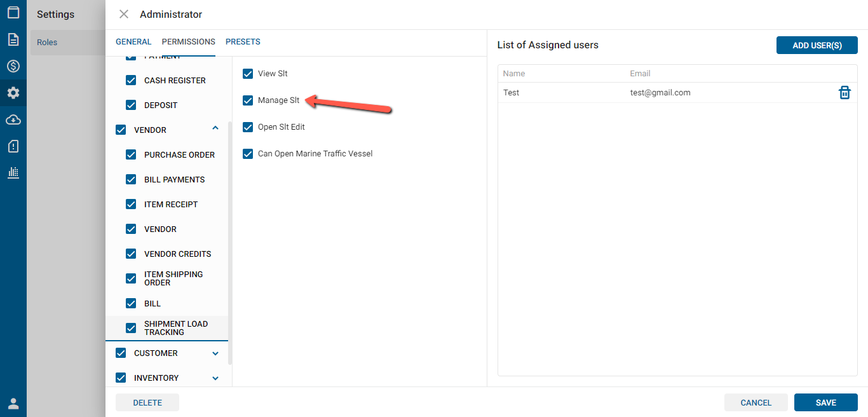The image size is (868, 417).
Task: Expand the Inventory permissions section
Action: [x=215, y=378]
